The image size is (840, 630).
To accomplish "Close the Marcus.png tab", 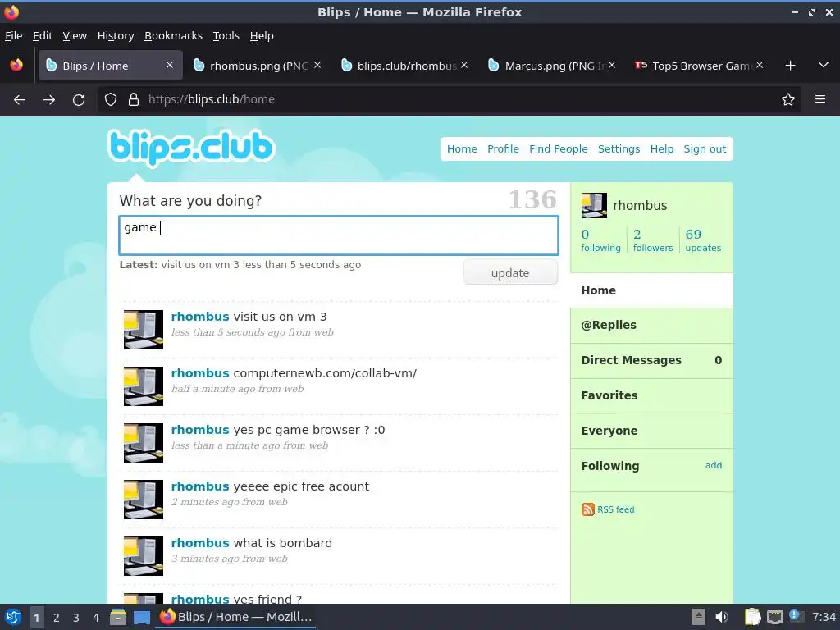I will click(x=612, y=66).
